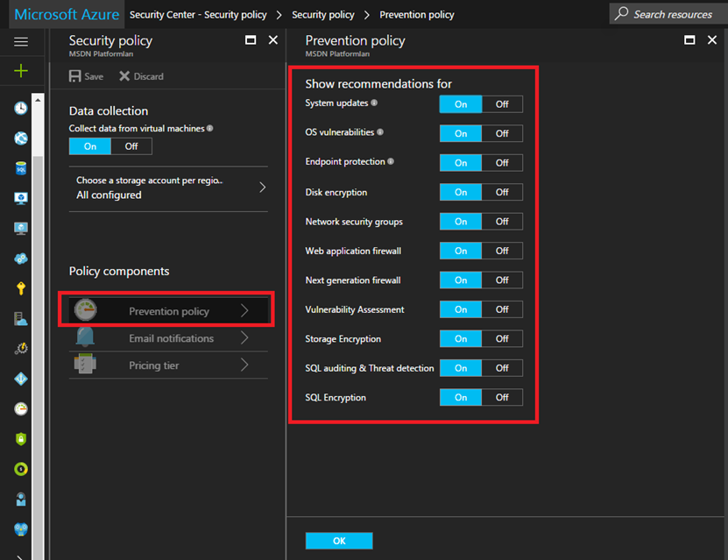The image size is (728, 560).
Task: Open the SQL database icon in the sidebar
Action: click(21, 168)
